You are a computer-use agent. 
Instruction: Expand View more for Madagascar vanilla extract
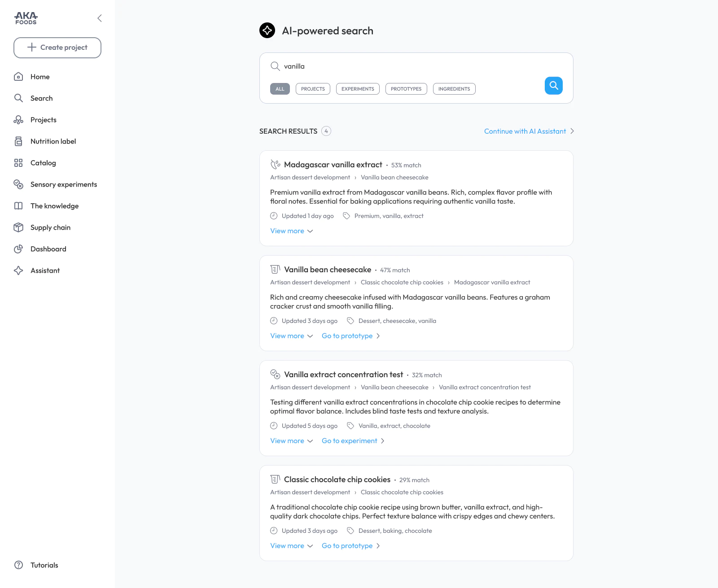pyautogui.click(x=292, y=231)
